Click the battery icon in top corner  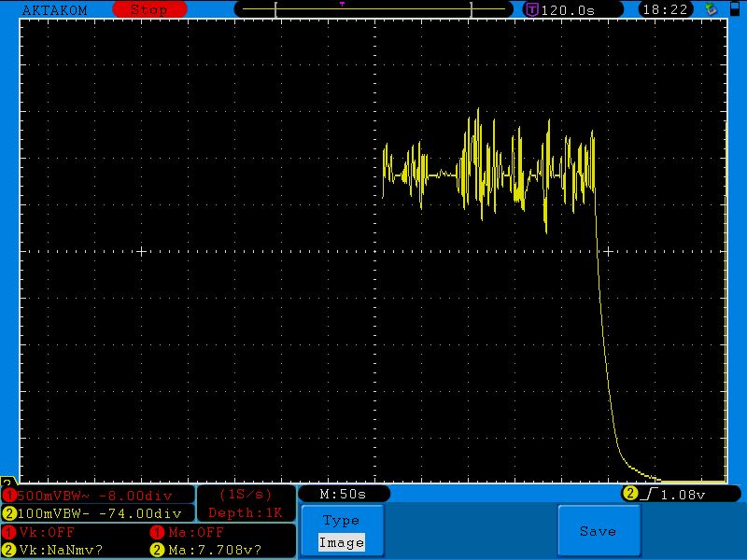[x=735, y=8]
